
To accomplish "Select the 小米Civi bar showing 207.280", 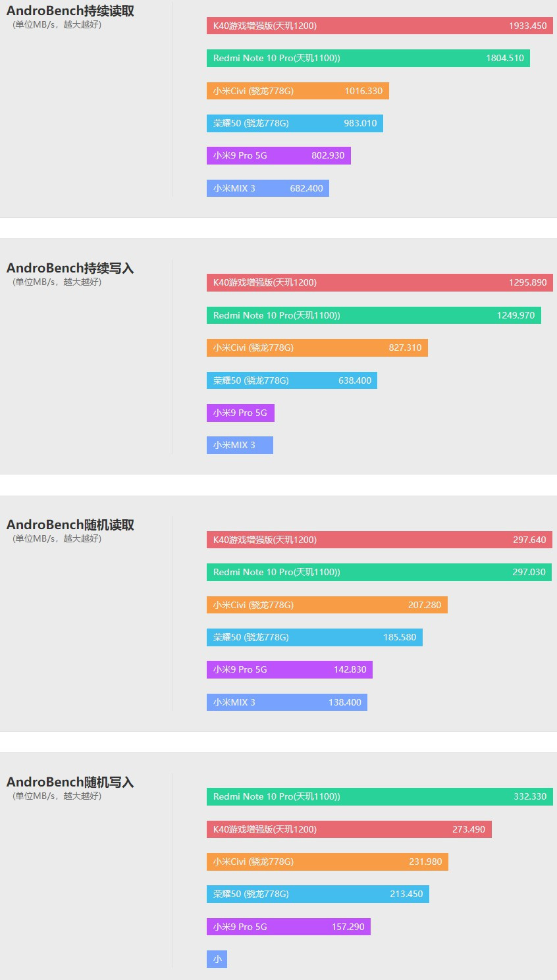I will click(x=327, y=605).
